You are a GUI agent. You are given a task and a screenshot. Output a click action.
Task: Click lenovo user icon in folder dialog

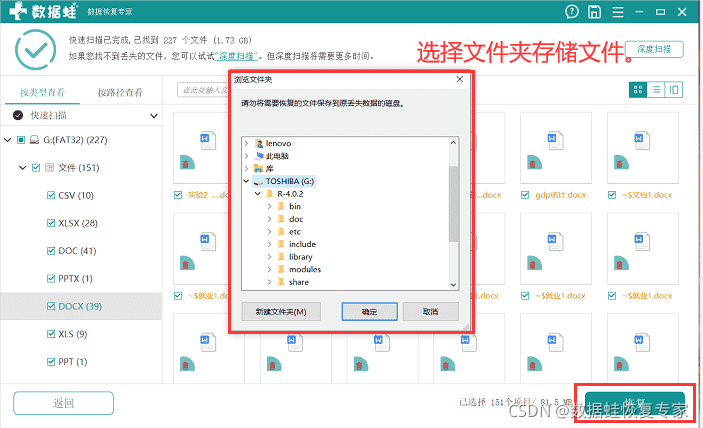point(259,143)
